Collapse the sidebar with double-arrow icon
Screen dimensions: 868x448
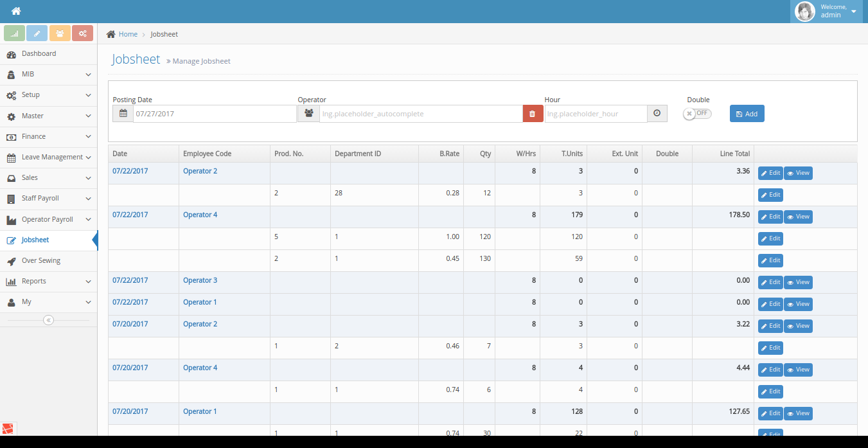pyautogui.click(x=48, y=320)
